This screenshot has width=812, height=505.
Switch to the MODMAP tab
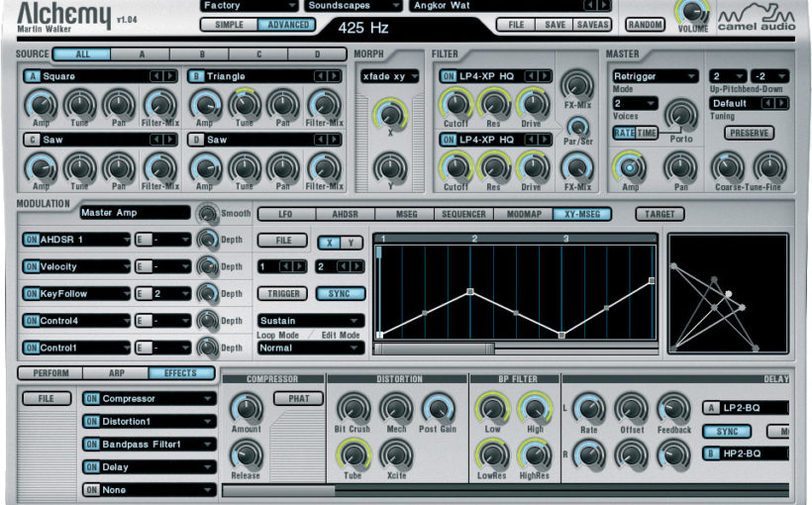click(x=524, y=214)
